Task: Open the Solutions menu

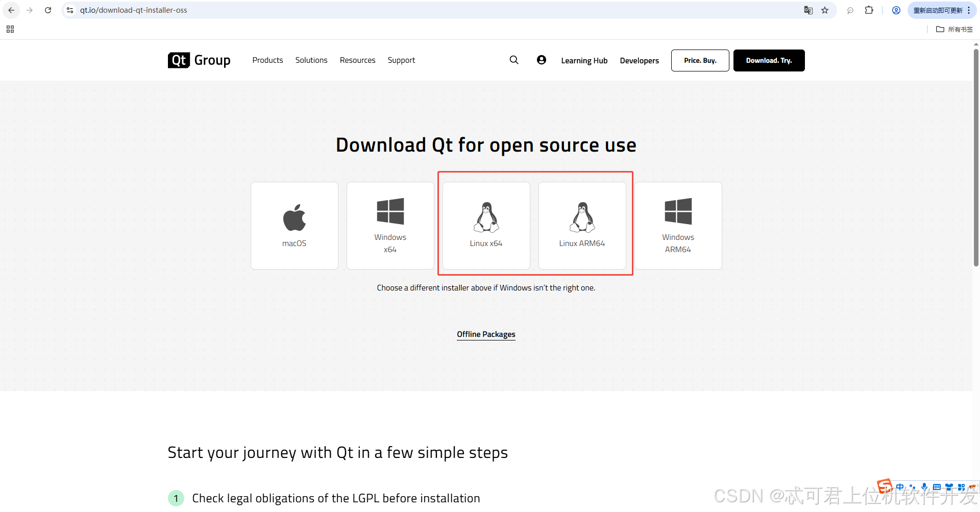Action: tap(311, 60)
